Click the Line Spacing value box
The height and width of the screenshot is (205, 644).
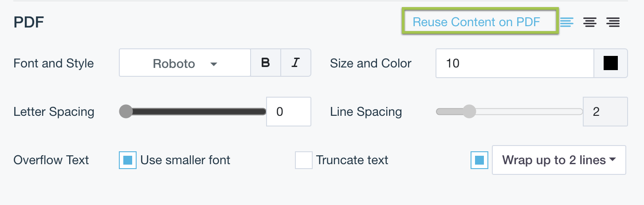[605, 111]
